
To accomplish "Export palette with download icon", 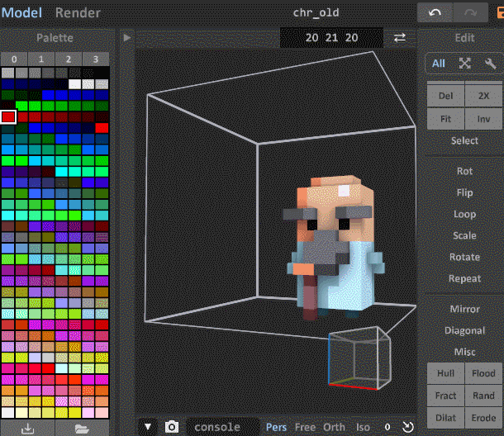I will [x=27, y=429].
